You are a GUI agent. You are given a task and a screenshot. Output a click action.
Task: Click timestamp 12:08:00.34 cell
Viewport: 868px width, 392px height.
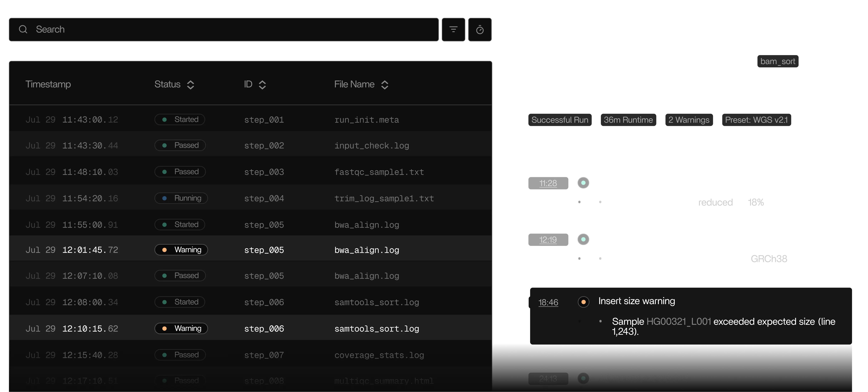tap(72, 302)
